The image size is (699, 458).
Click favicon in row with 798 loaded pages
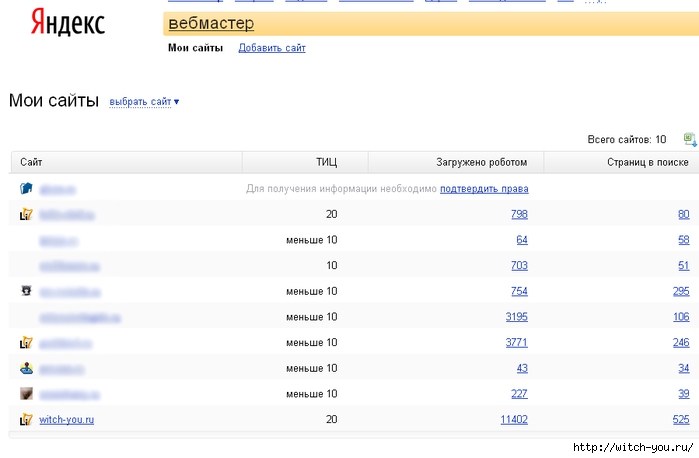click(27, 214)
